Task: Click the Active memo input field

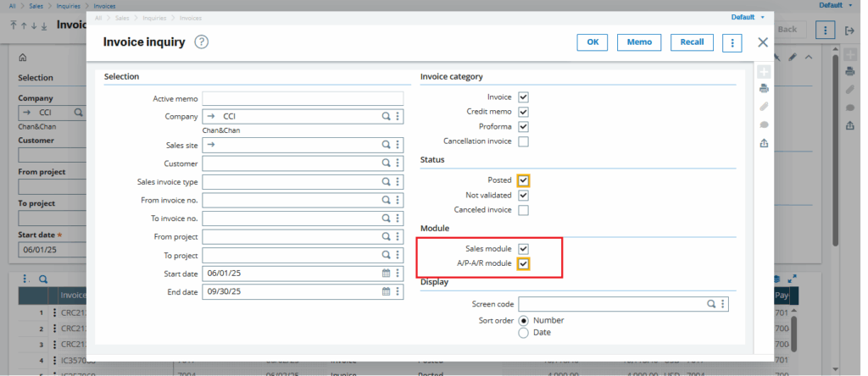Action: [303, 98]
